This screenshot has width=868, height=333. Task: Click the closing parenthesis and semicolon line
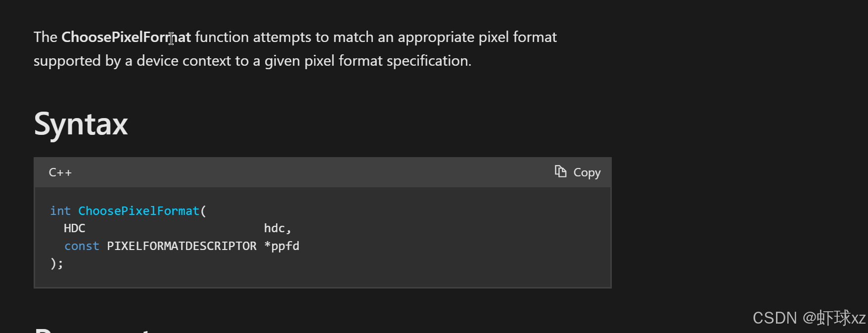pos(57,263)
